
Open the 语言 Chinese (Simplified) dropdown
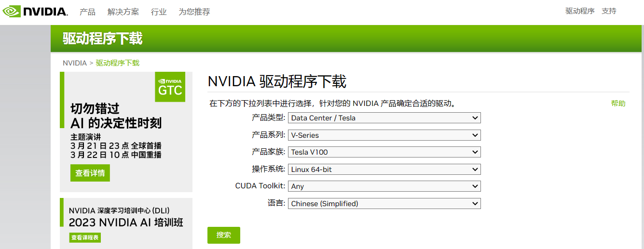click(384, 203)
